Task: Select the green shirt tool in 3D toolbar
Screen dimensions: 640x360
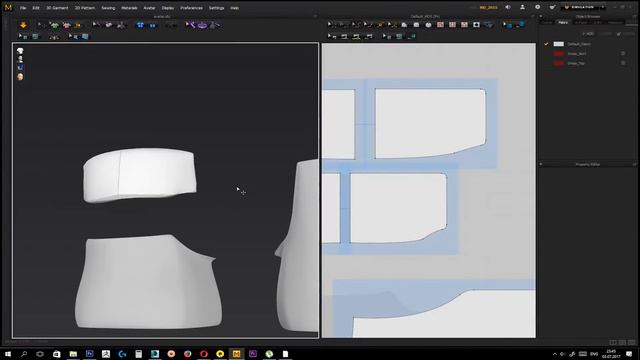Action: 54,25
